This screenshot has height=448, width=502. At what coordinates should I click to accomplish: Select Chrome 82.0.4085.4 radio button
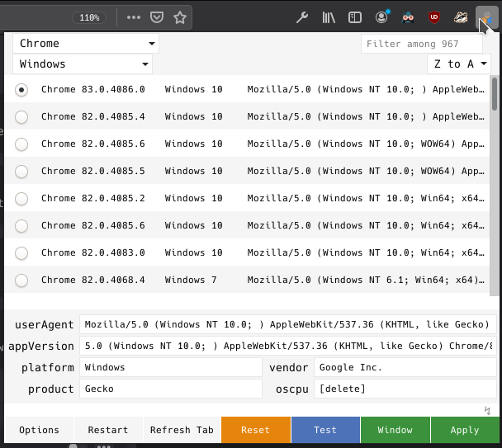click(21, 117)
